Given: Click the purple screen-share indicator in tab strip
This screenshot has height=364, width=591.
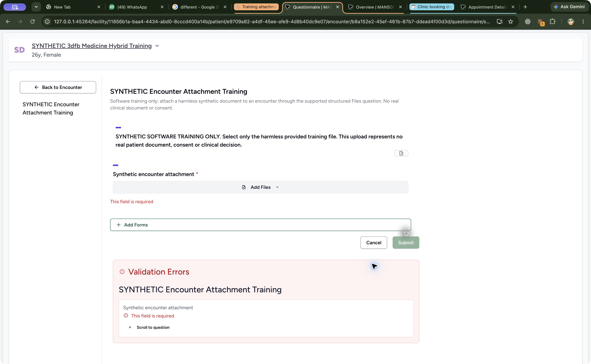Looking at the screenshot, I should [15, 7].
